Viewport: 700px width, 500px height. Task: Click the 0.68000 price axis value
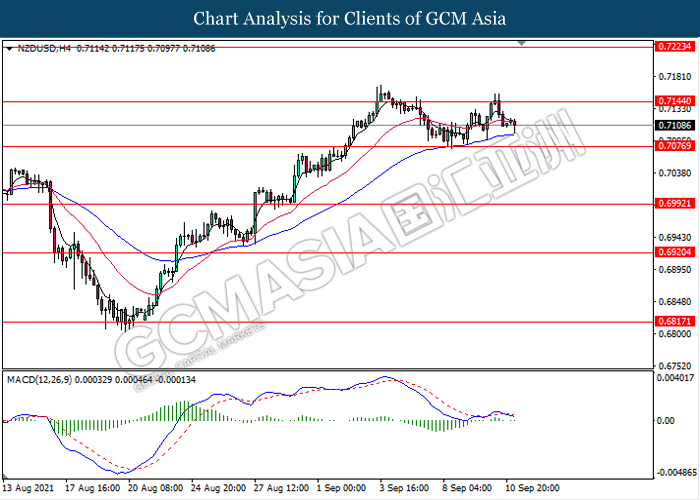(x=675, y=333)
